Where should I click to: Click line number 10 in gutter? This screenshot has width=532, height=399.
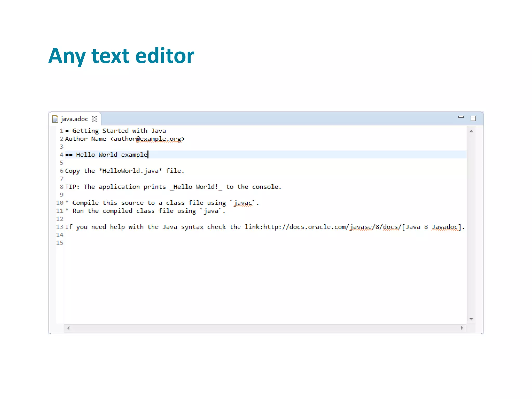click(x=60, y=203)
